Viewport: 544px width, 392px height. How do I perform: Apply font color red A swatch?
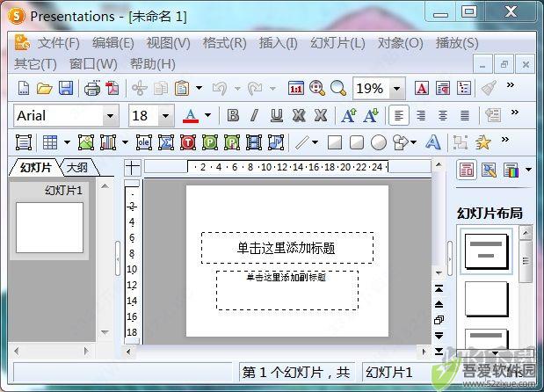[191, 115]
